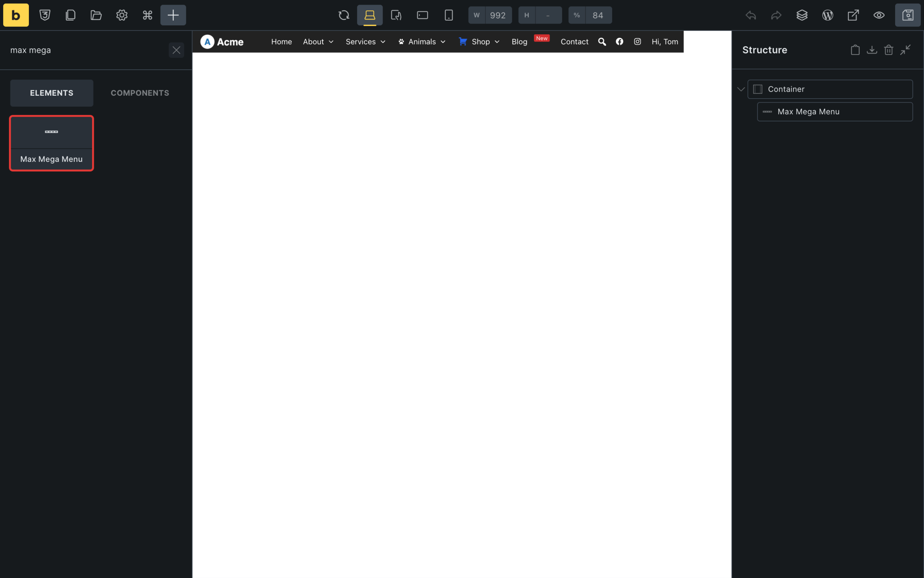Click the save disk icon
The width and height of the screenshot is (924, 578).
(x=908, y=15)
